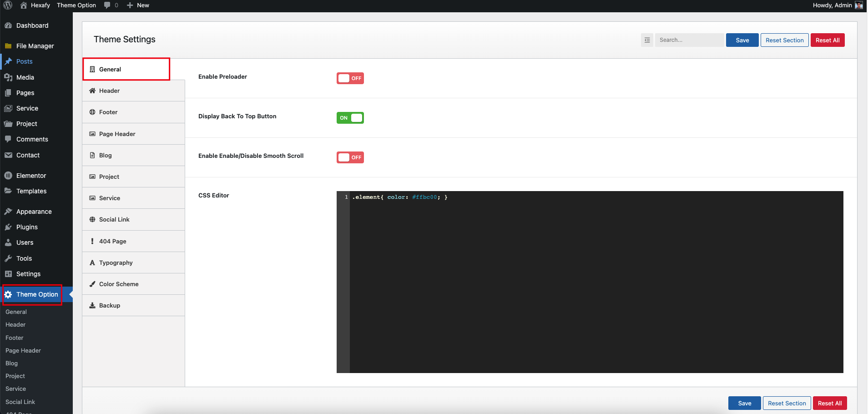
Task: Click the Tools wrench icon
Action: click(8, 258)
